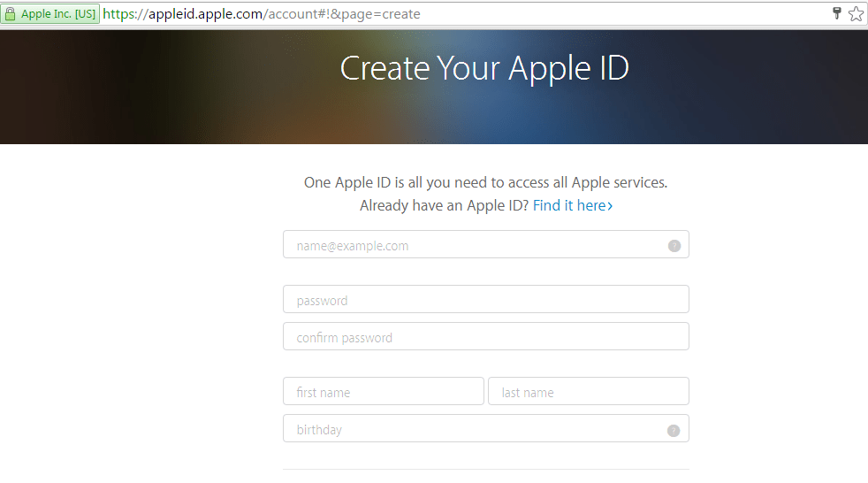This screenshot has width=868, height=483.
Task: Click the 'Already have an Apple ID?' text
Action: 444,205
